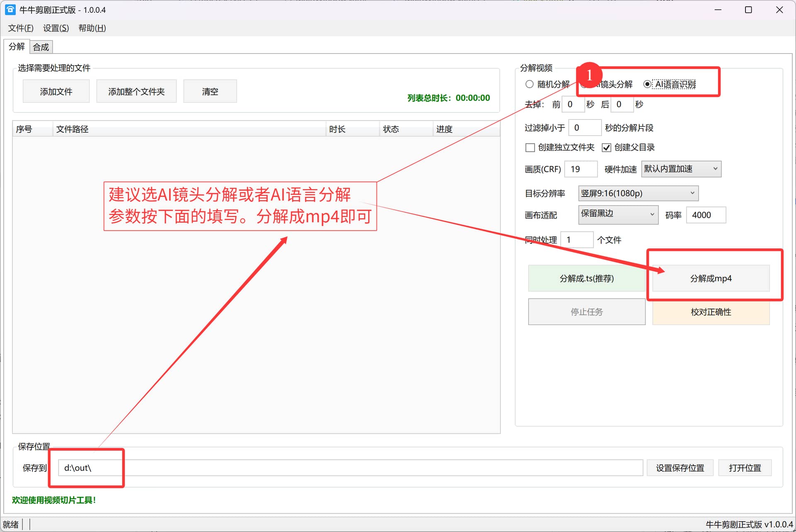Expand the 硬件加速 dropdown

[681, 169]
